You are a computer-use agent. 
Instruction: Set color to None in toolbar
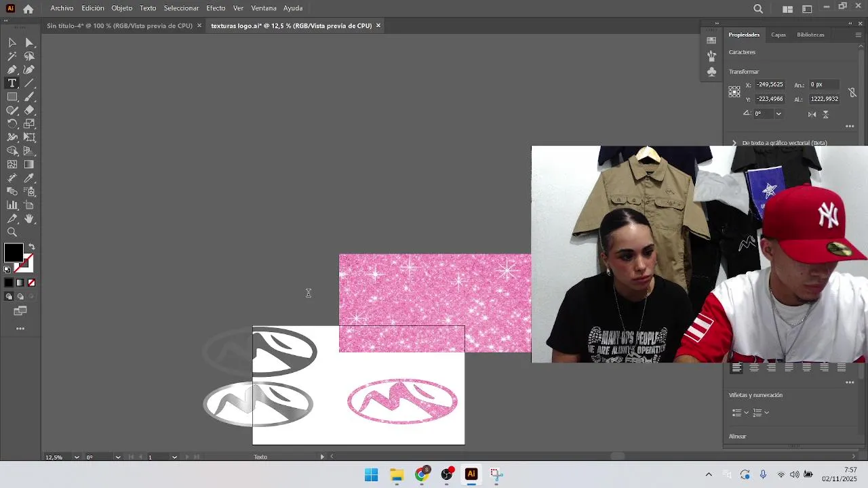pyautogui.click(x=31, y=283)
